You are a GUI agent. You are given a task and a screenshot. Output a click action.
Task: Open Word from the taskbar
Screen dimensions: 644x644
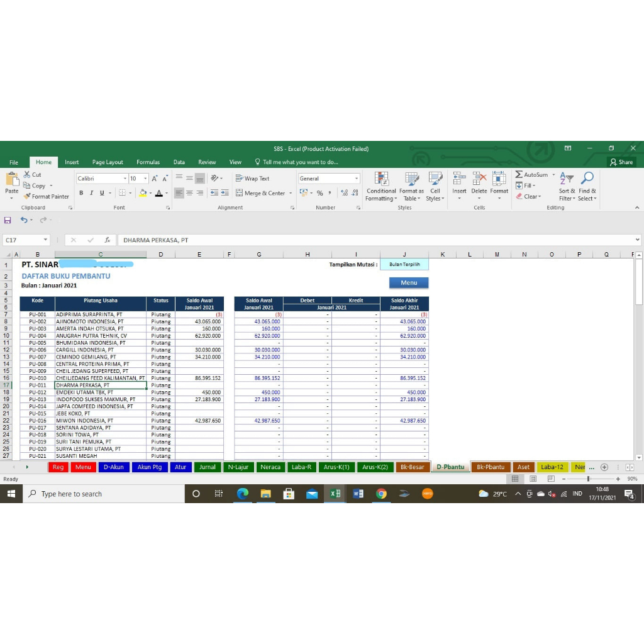click(x=358, y=494)
